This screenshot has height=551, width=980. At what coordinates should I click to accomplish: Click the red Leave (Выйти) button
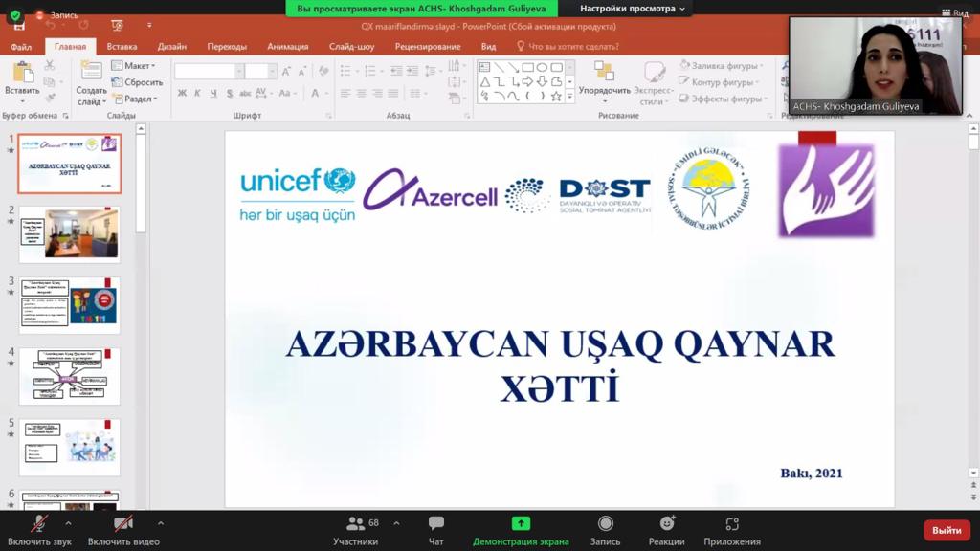pos(947,530)
